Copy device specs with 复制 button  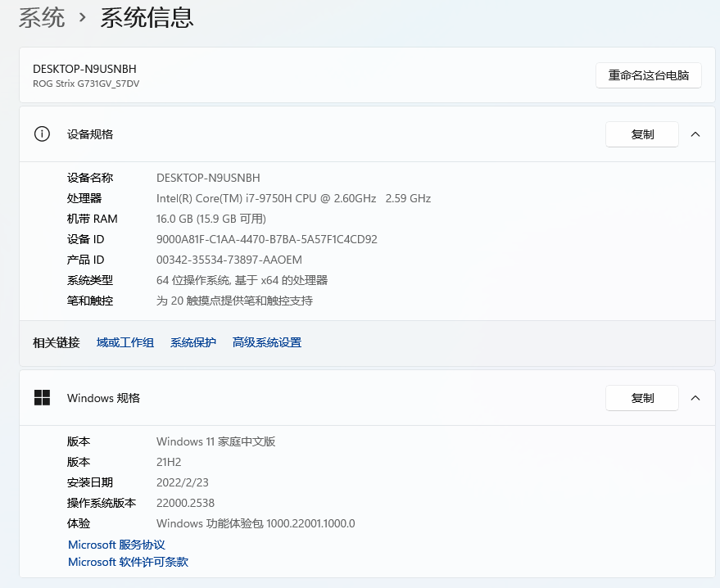pos(642,134)
